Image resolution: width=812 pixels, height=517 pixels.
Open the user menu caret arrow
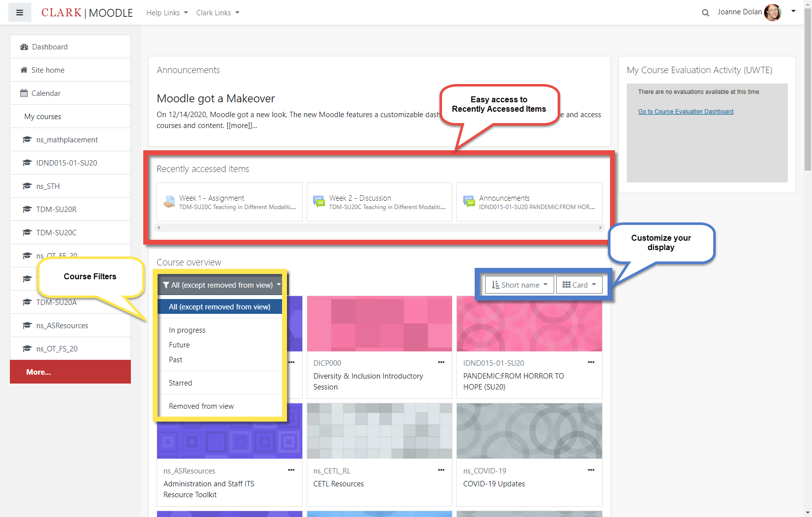click(x=793, y=11)
